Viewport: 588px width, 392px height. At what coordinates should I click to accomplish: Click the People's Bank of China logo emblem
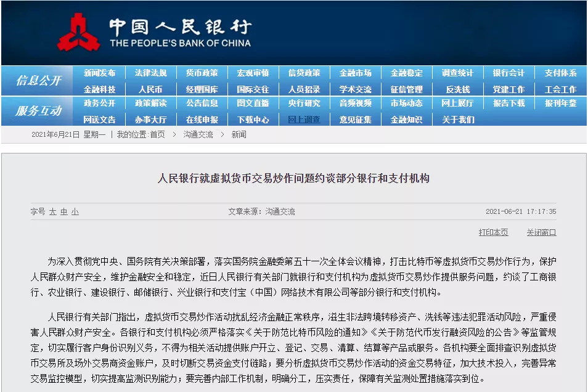pyautogui.click(x=78, y=33)
